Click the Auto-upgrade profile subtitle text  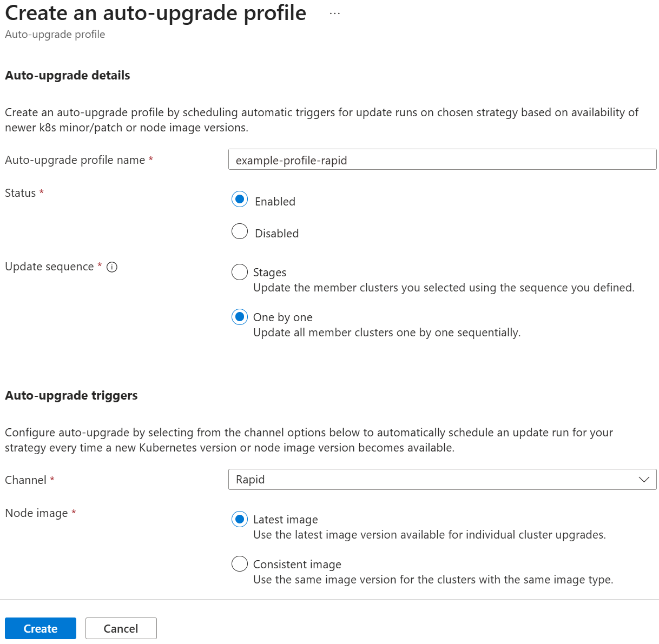pyautogui.click(x=55, y=34)
